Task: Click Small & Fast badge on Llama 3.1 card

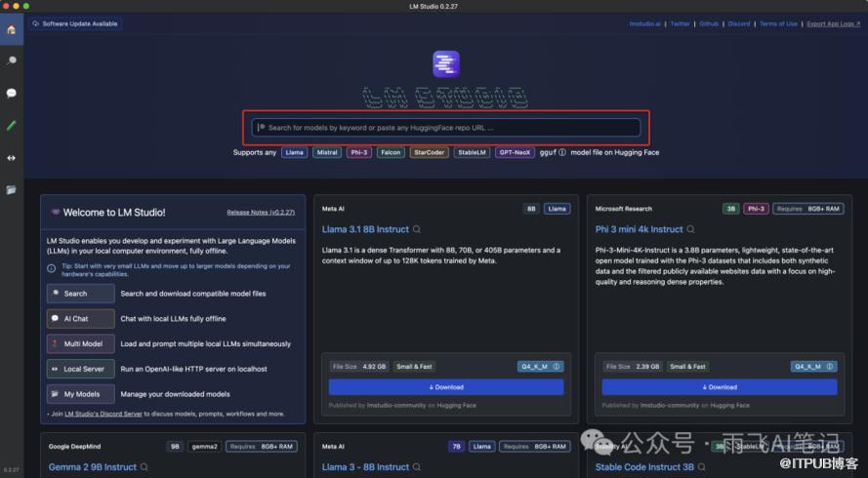Action: pyautogui.click(x=414, y=366)
